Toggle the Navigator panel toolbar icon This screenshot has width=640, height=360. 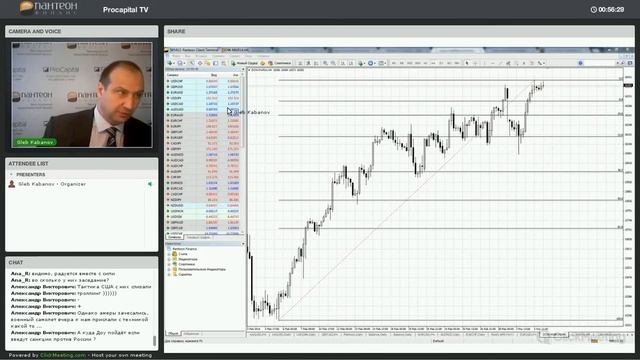point(207,63)
